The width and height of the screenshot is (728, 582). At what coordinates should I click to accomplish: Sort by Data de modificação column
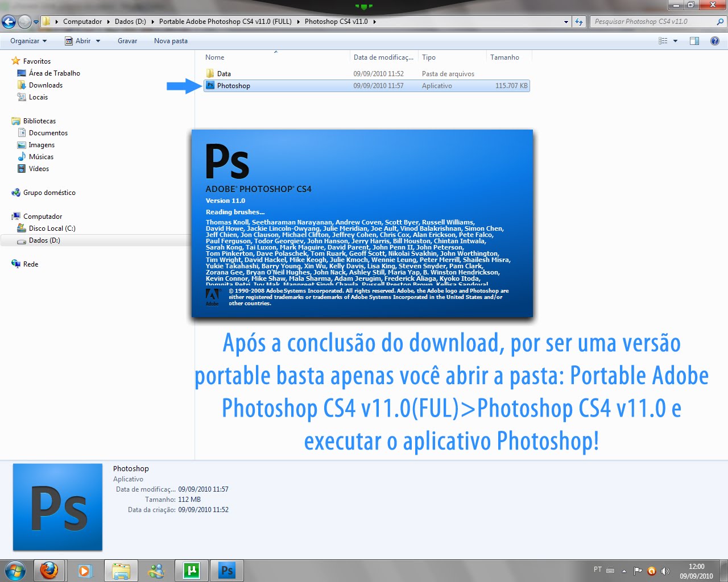pyautogui.click(x=384, y=57)
